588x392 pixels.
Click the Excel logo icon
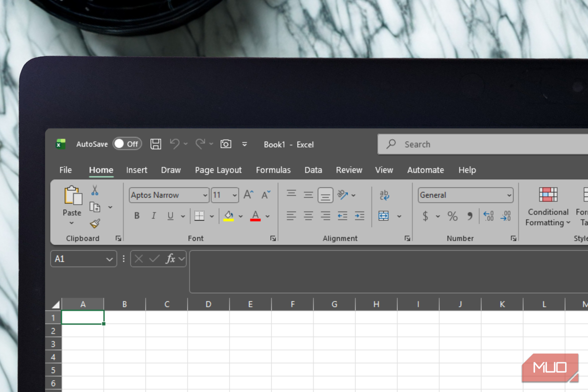[x=60, y=144]
